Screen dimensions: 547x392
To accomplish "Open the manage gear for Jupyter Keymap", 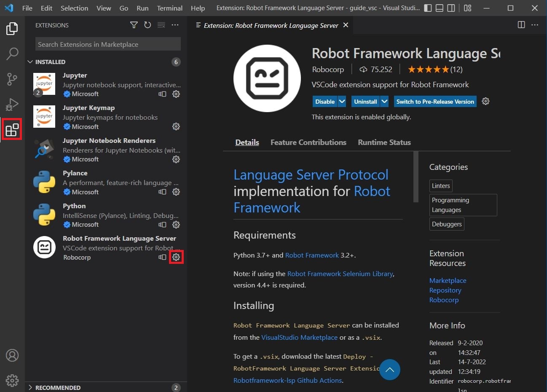I will pos(176,126).
